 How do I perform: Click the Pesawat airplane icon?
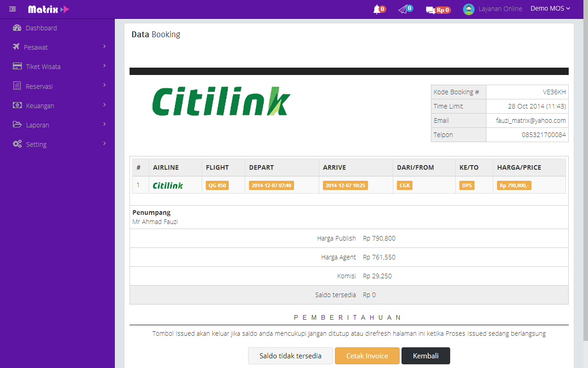point(17,47)
